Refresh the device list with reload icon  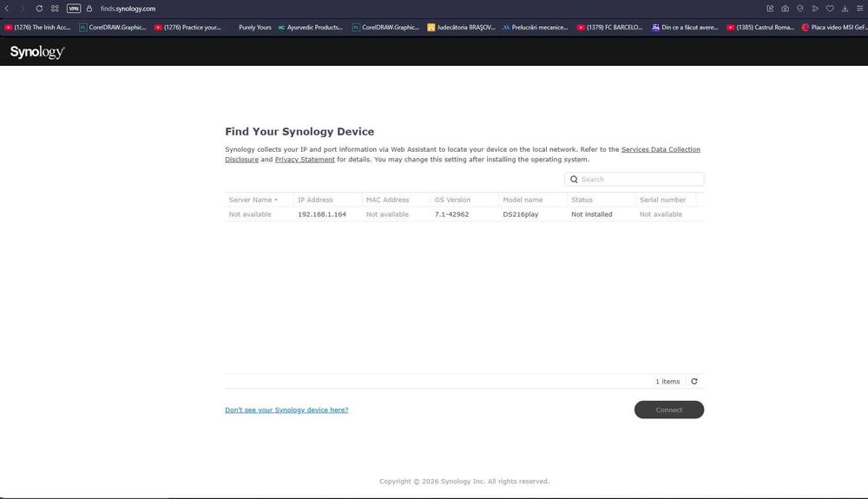tap(694, 381)
